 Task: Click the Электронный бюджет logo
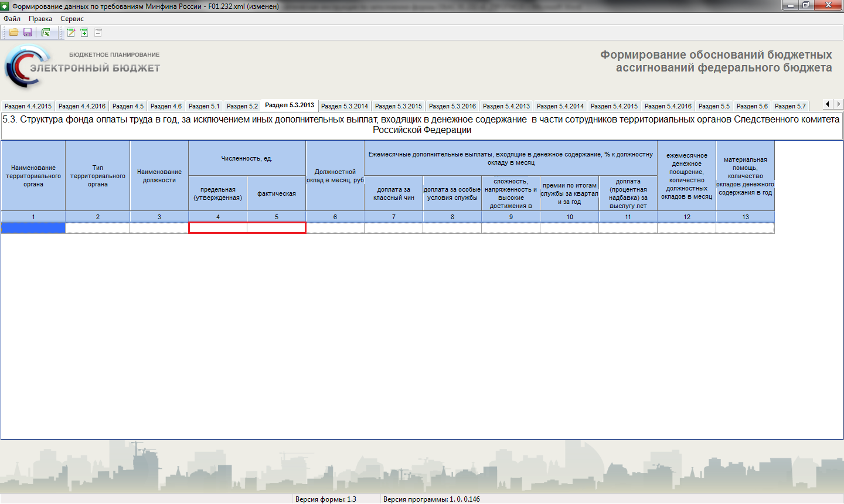[83, 66]
